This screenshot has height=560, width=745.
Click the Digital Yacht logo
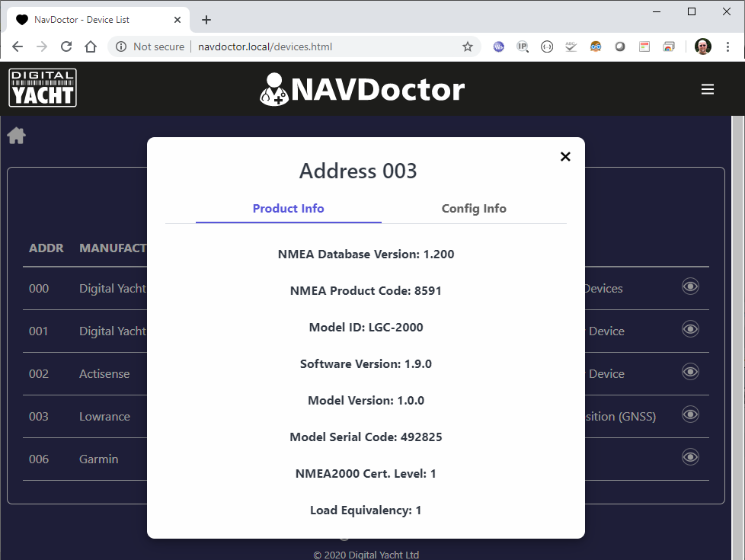click(43, 88)
